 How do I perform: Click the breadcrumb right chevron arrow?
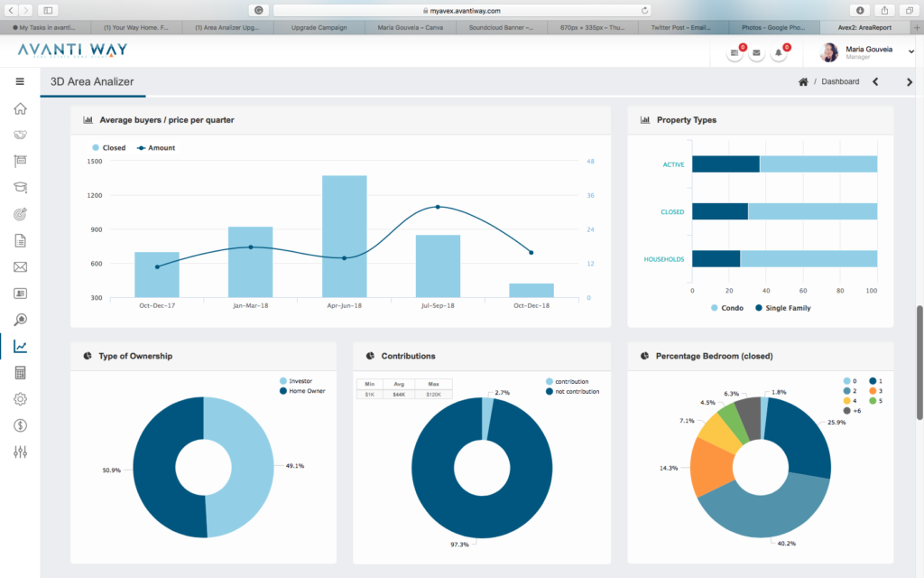(x=909, y=82)
